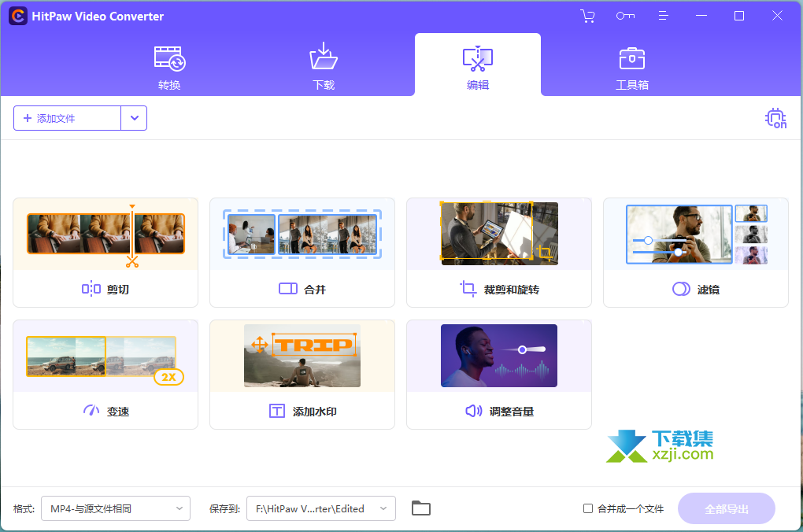Minimize the HitPaw window
This screenshot has width=803, height=532.
701,16
